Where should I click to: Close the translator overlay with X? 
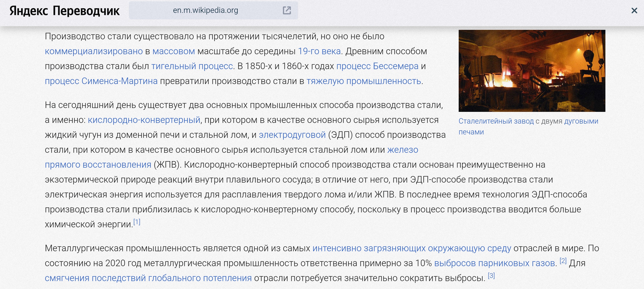tap(634, 11)
